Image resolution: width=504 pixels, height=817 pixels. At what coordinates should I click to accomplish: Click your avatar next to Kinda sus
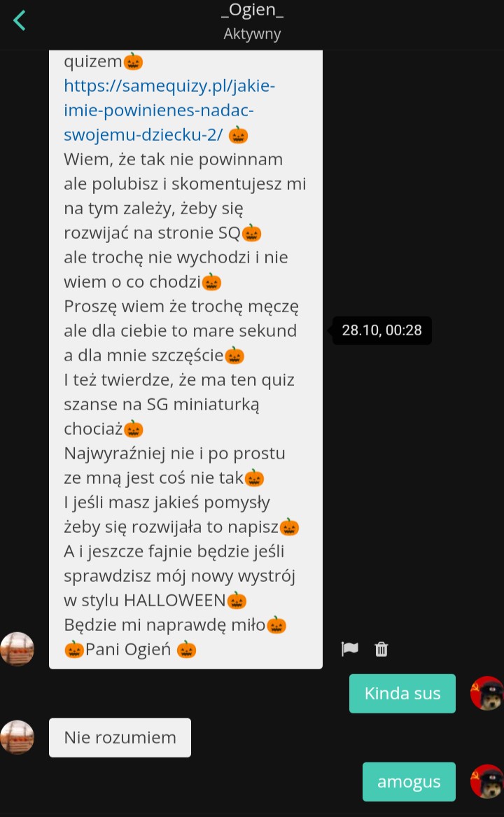(x=486, y=694)
